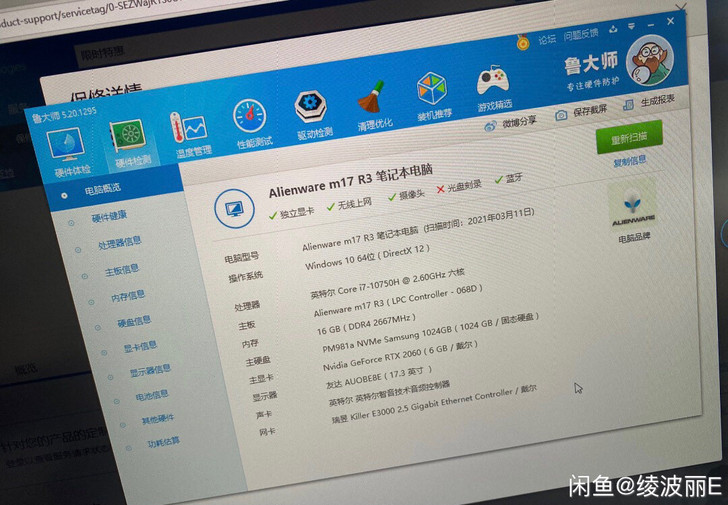The height and width of the screenshot is (505, 728).
Task: Select 硬件健康 in the sidebar
Action: [x=110, y=216]
